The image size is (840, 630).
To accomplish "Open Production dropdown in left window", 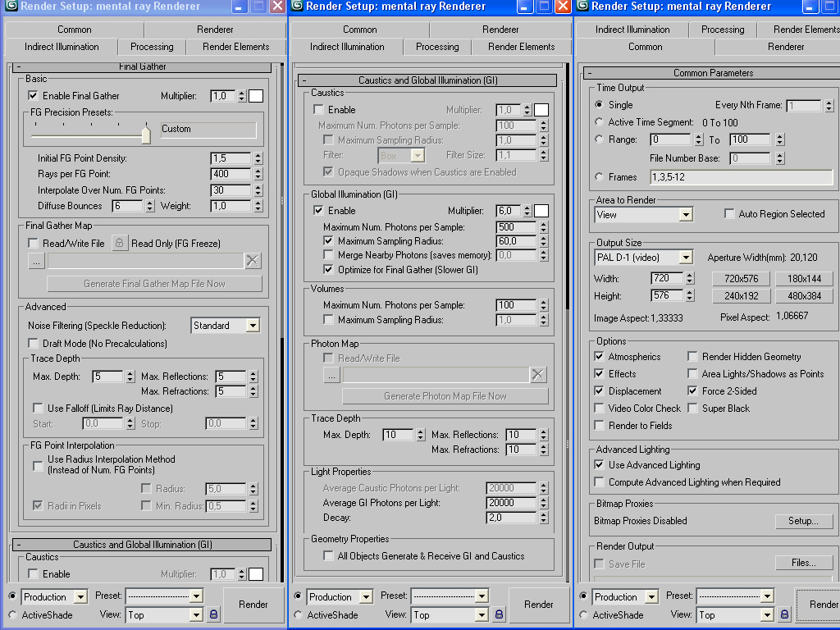I will tap(80, 597).
